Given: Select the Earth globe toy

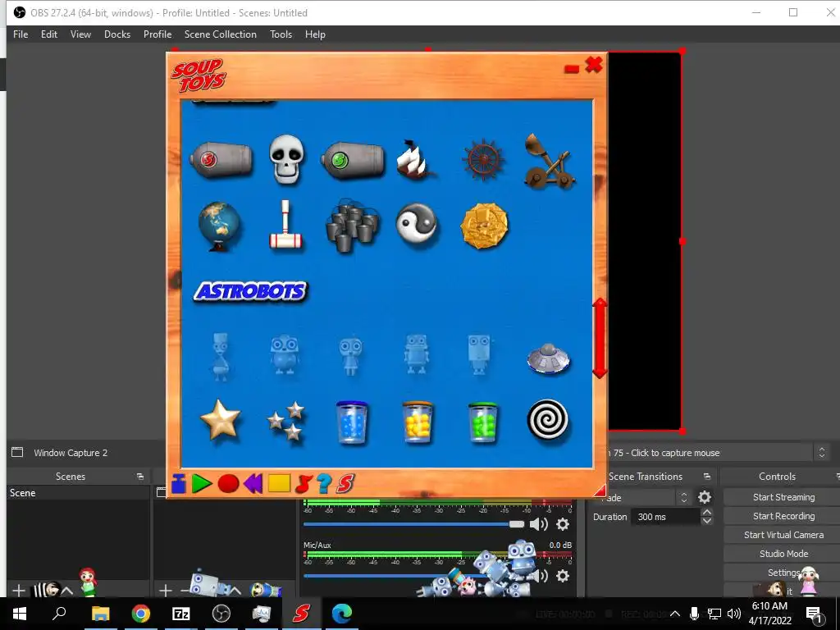Looking at the screenshot, I should coord(219,226).
